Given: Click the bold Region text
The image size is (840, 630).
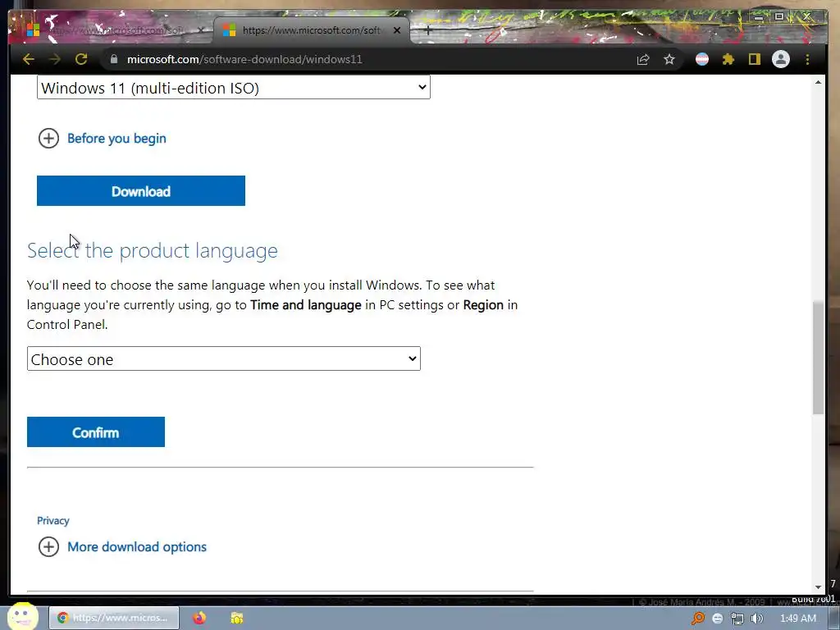Looking at the screenshot, I should [x=483, y=305].
